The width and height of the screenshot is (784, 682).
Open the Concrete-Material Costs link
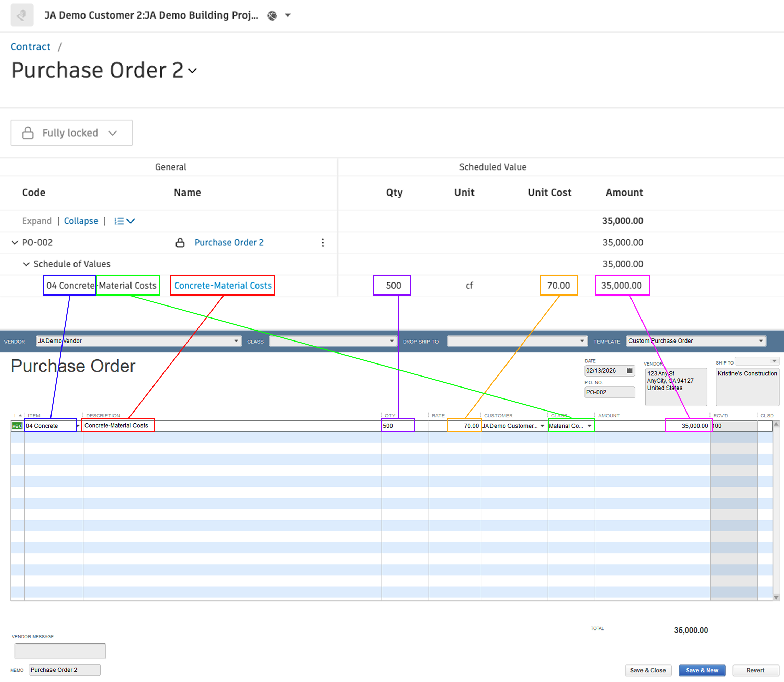(223, 285)
